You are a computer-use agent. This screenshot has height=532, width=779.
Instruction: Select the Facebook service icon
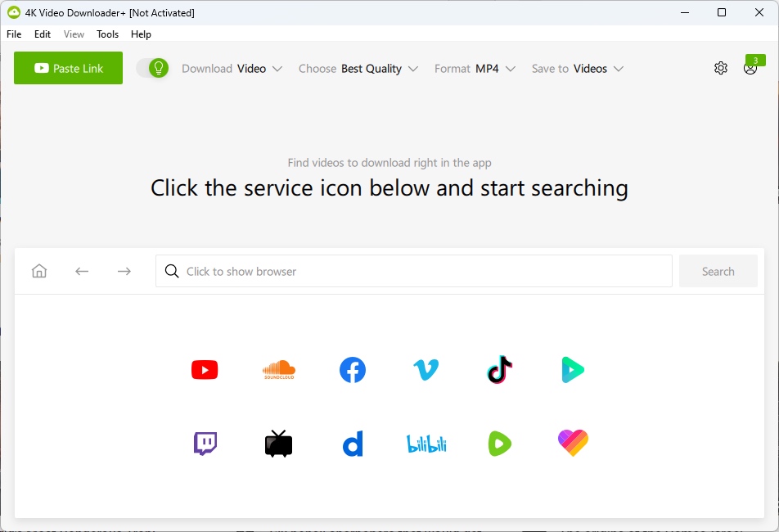click(352, 369)
